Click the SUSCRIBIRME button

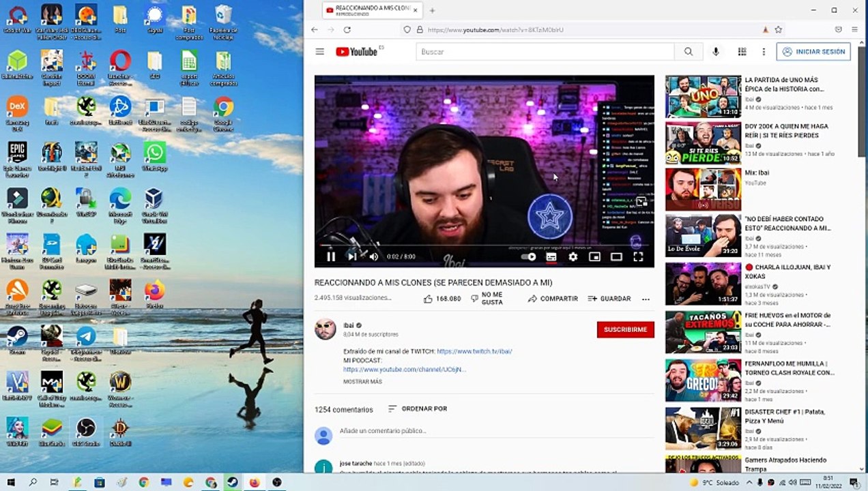tap(625, 329)
